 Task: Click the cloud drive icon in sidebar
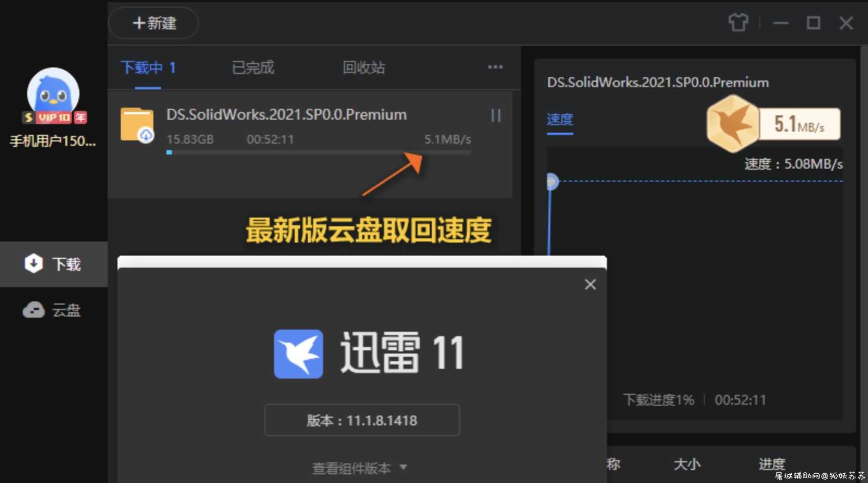point(34,310)
